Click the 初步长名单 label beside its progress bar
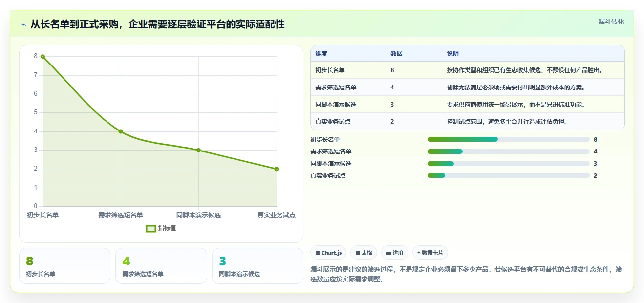 (x=325, y=139)
